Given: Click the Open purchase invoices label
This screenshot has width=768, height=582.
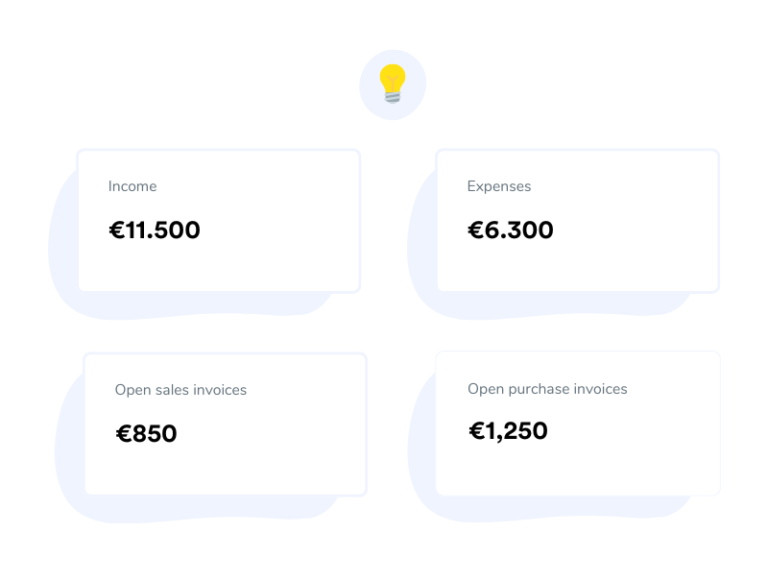Looking at the screenshot, I should point(547,389).
